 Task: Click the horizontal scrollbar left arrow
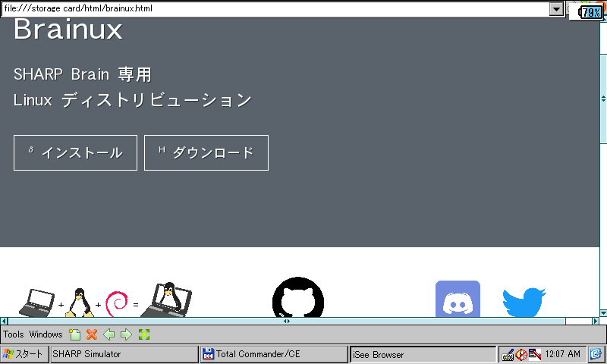pos(4,321)
